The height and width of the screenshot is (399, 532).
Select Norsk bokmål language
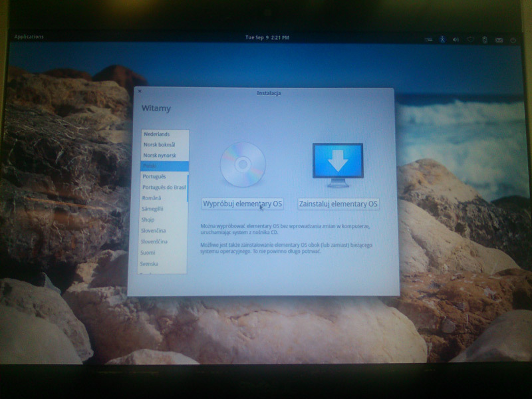[165, 144]
